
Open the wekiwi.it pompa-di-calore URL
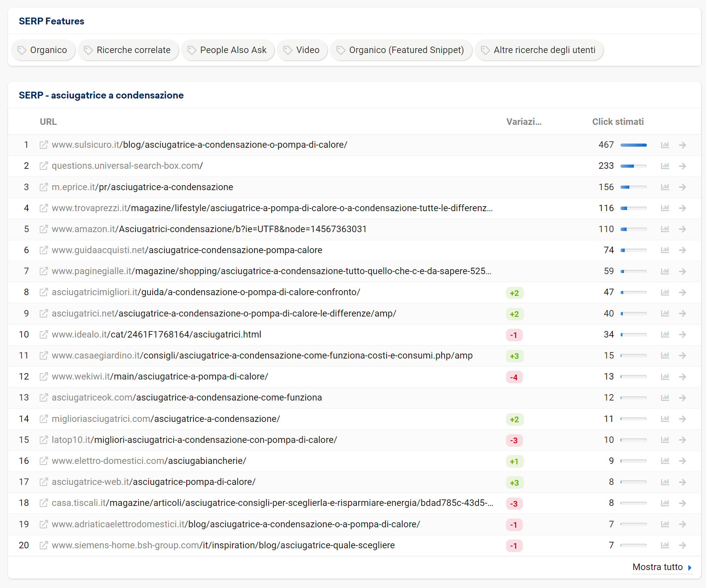pyautogui.click(x=160, y=377)
